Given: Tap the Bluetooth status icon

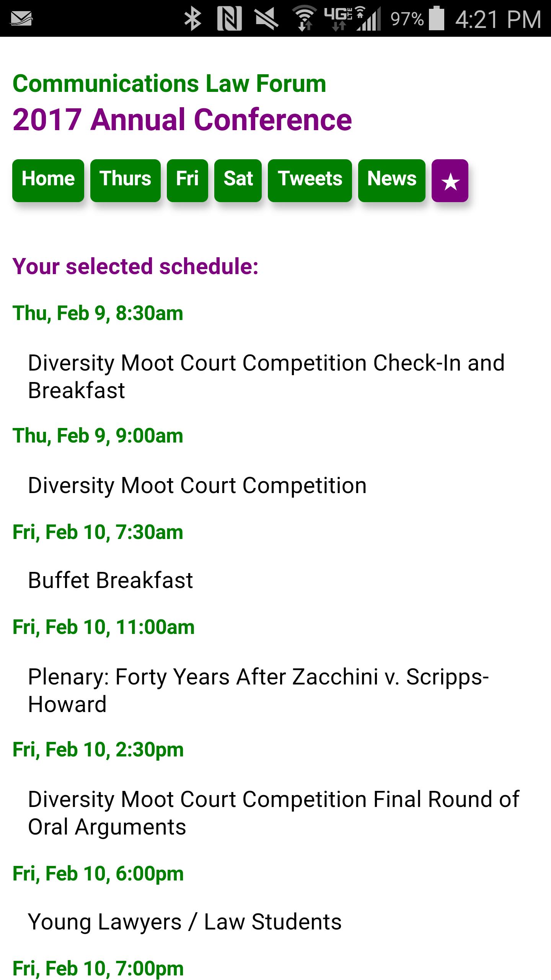Looking at the screenshot, I should [x=192, y=19].
